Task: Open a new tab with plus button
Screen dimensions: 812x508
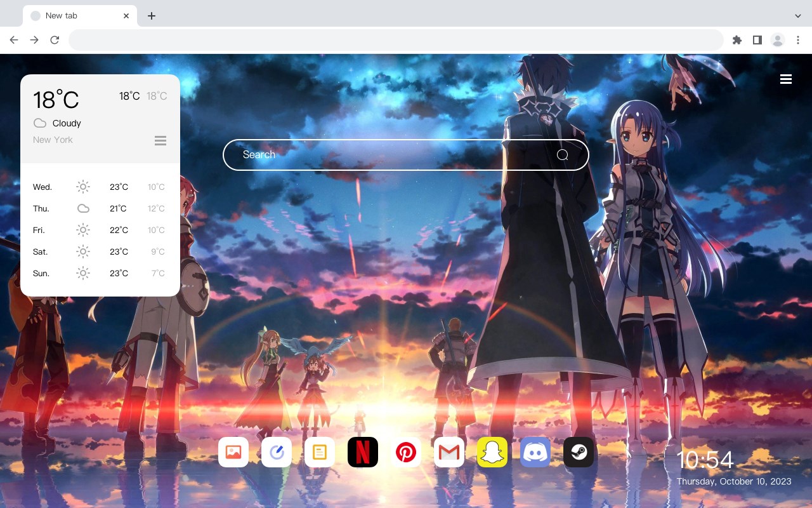Action: pos(151,16)
